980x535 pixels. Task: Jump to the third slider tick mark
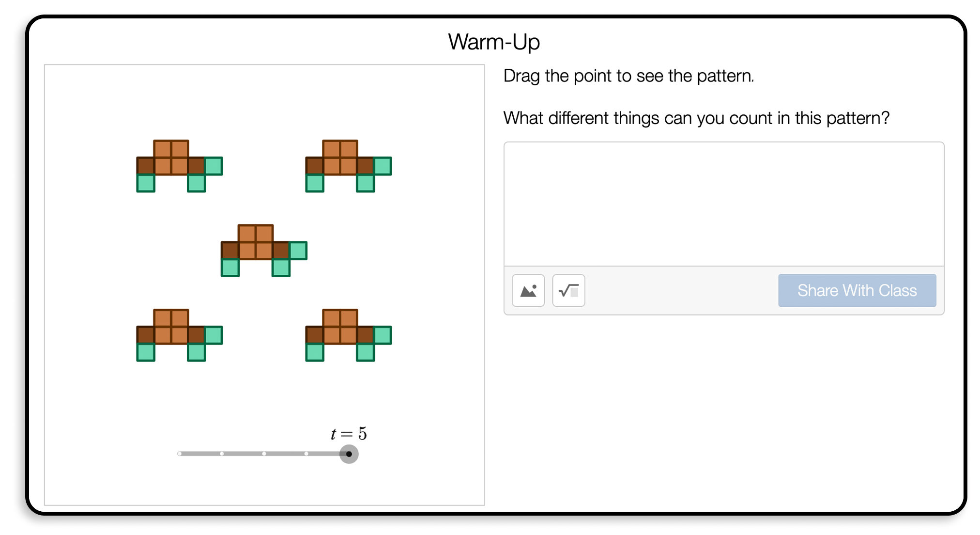click(264, 454)
